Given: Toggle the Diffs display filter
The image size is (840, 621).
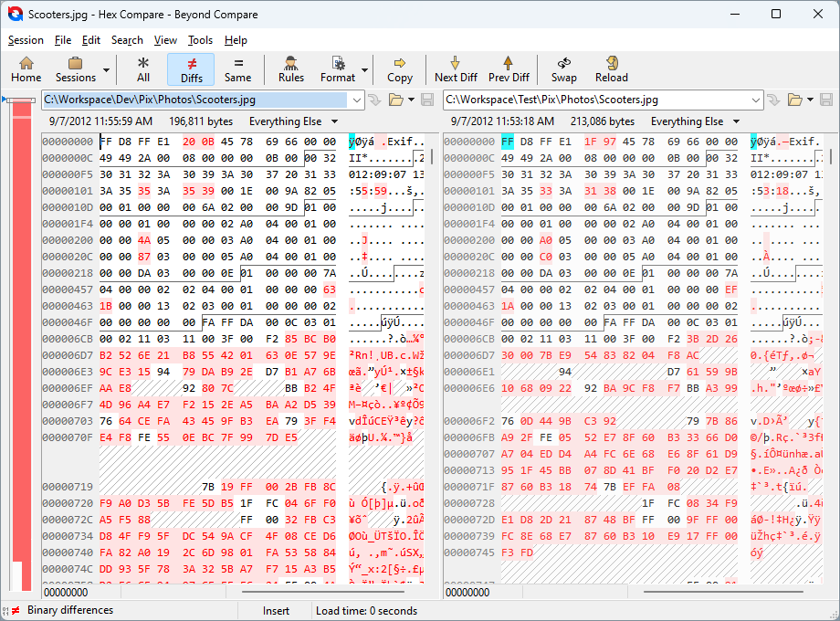Looking at the screenshot, I should click(192, 68).
